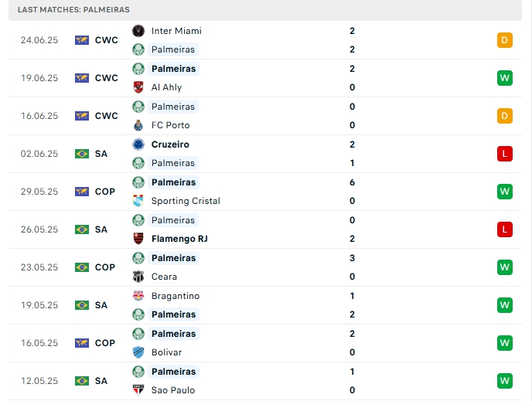
Task: Click the Sao Paulo club crest
Action: [x=138, y=390]
